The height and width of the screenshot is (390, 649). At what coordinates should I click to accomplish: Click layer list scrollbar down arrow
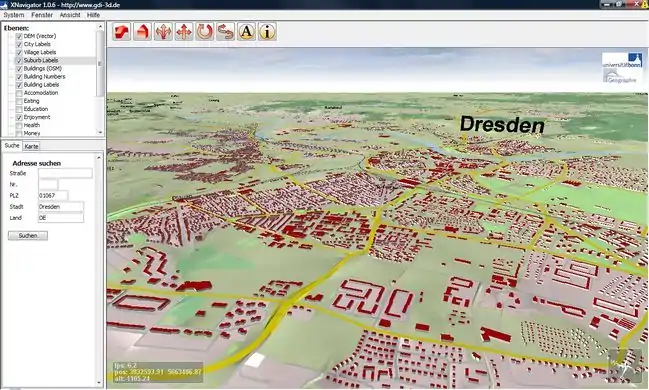click(100, 132)
